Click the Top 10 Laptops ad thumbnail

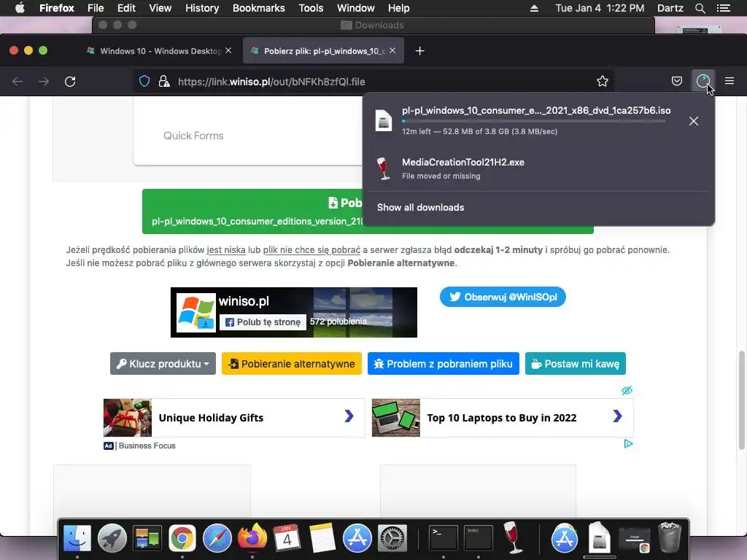[396, 418]
